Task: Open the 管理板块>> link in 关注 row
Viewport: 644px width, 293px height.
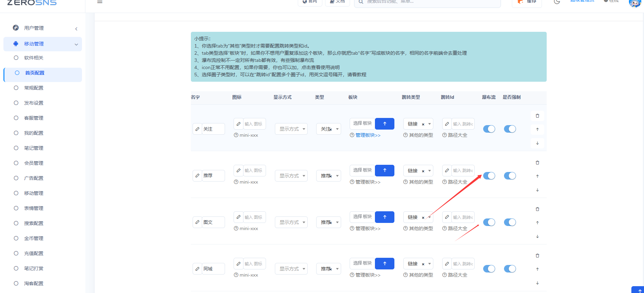Action: click(368, 135)
